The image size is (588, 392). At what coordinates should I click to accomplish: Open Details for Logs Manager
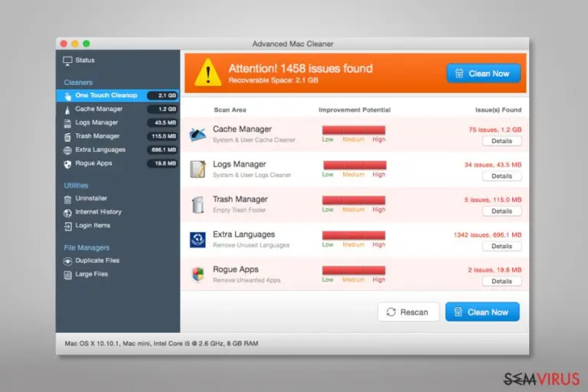pos(501,176)
